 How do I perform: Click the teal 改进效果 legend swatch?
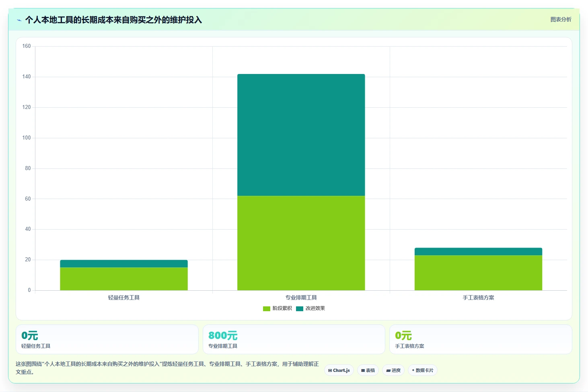pyautogui.click(x=300, y=309)
